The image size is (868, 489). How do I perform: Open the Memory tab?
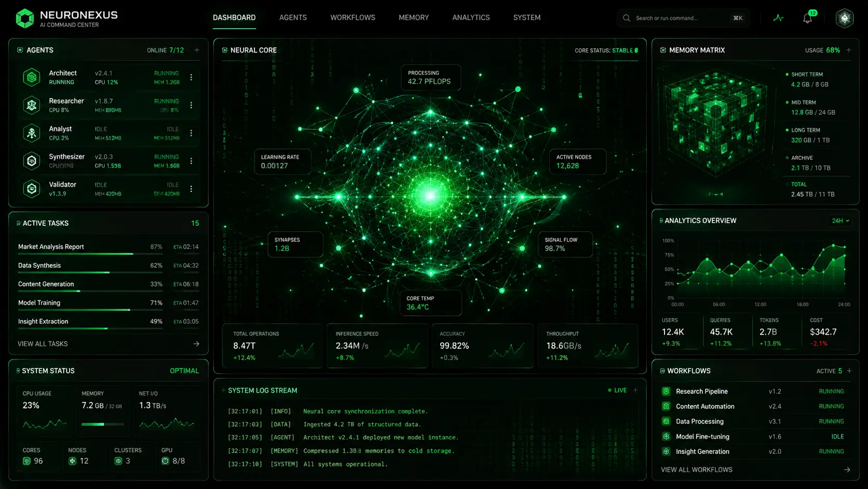pos(414,18)
